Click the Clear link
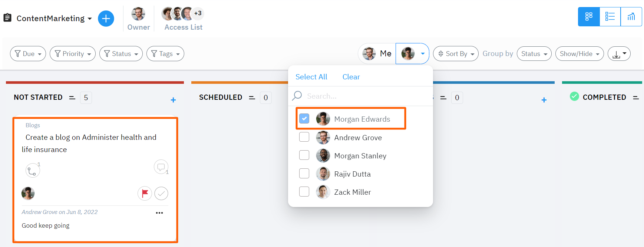The width and height of the screenshot is (644, 247). pyautogui.click(x=350, y=77)
